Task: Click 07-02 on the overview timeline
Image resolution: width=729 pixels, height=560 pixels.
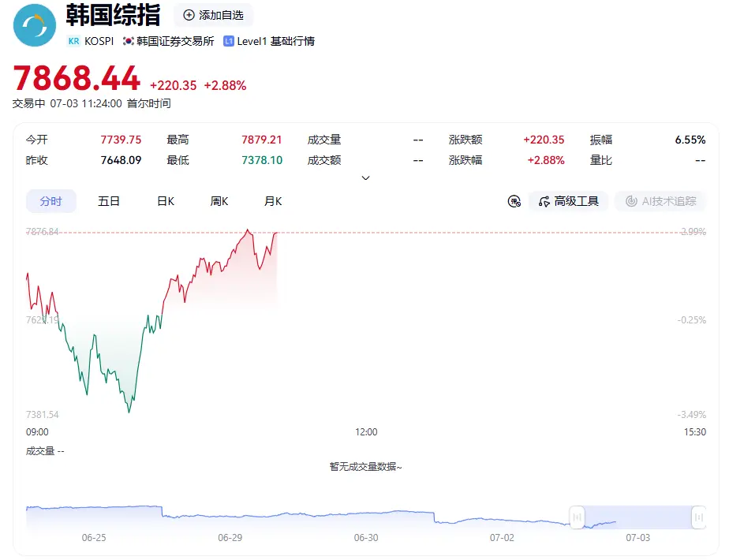Action: coord(502,538)
